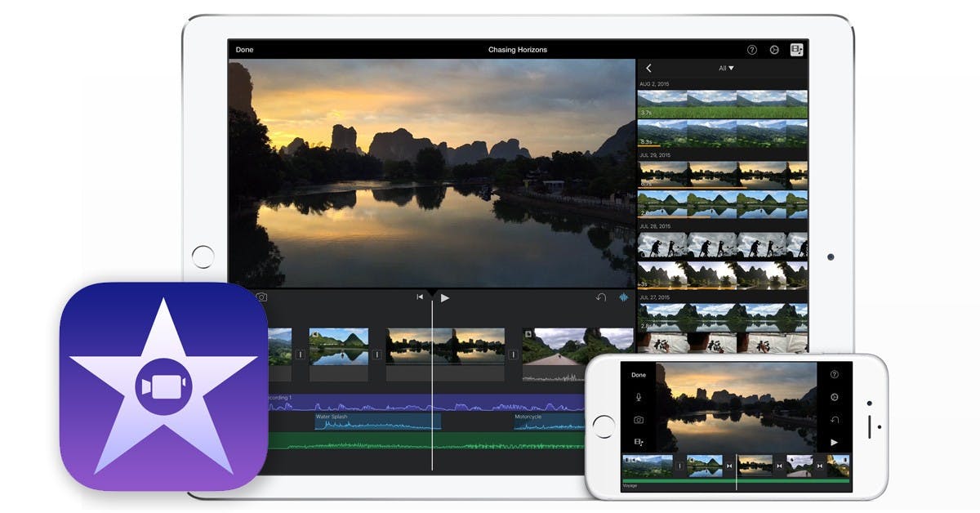Image resolution: width=980 pixels, height=513 pixels.
Task: Go back using the media browser chevron
Action: [x=648, y=69]
